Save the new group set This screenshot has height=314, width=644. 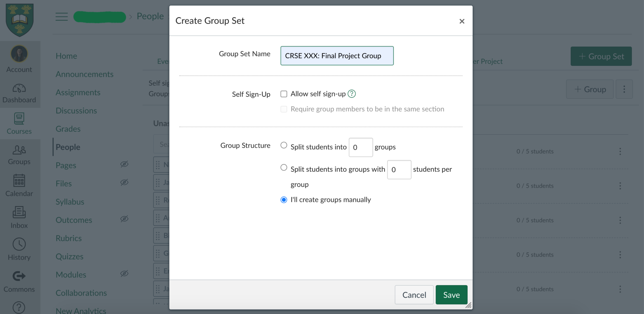[x=451, y=295]
